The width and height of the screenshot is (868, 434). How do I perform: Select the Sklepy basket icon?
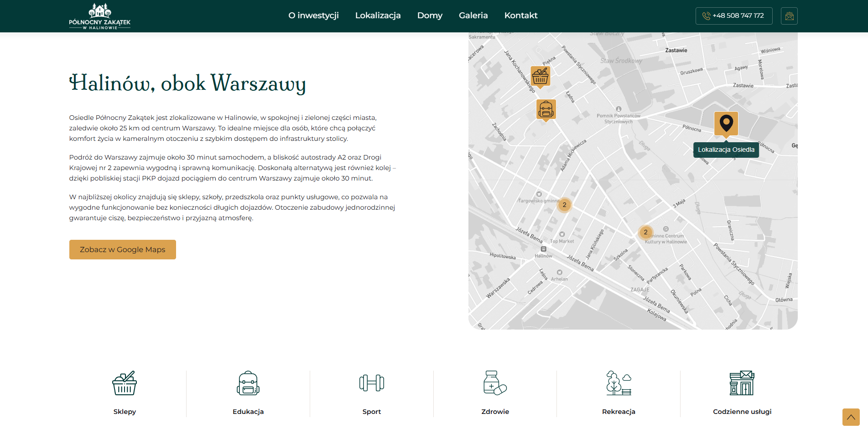125,383
